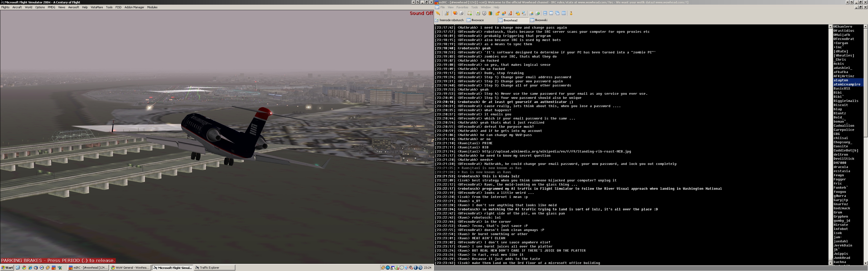Open the Timer alarm clock icon
Screen dimensions: 868x271
pyautogui.click(x=484, y=13)
